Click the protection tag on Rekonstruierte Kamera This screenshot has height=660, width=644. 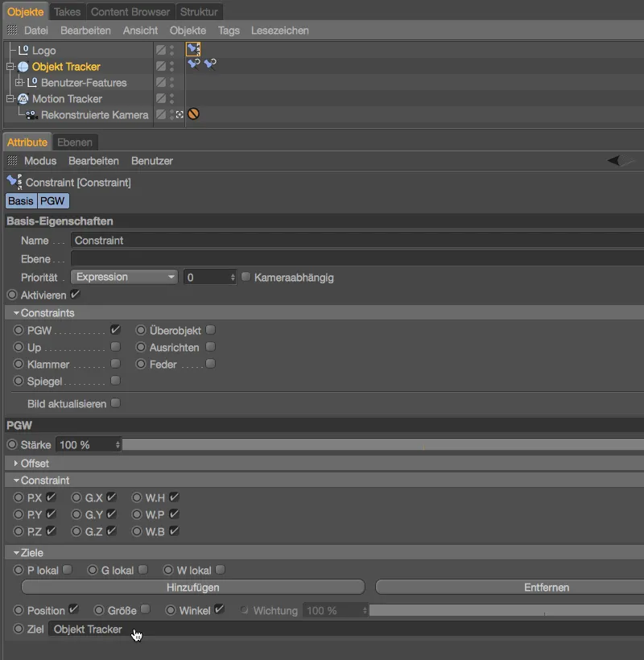(193, 114)
